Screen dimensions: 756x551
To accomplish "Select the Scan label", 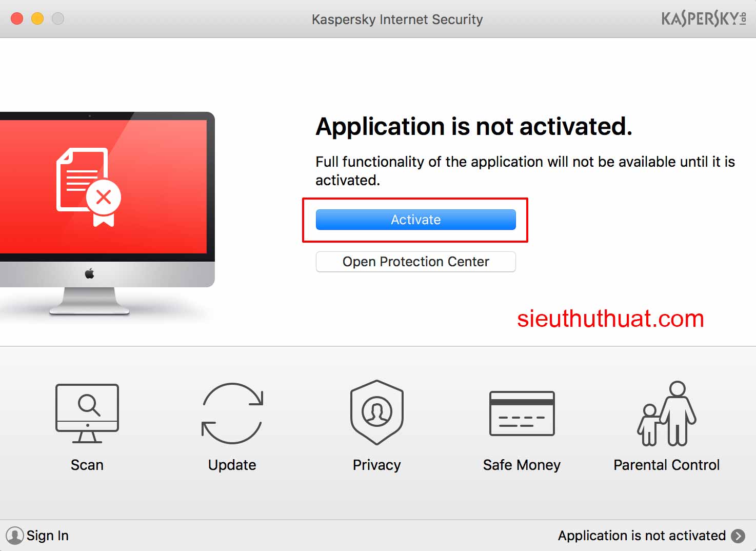I will pyautogui.click(x=87, y=465).
